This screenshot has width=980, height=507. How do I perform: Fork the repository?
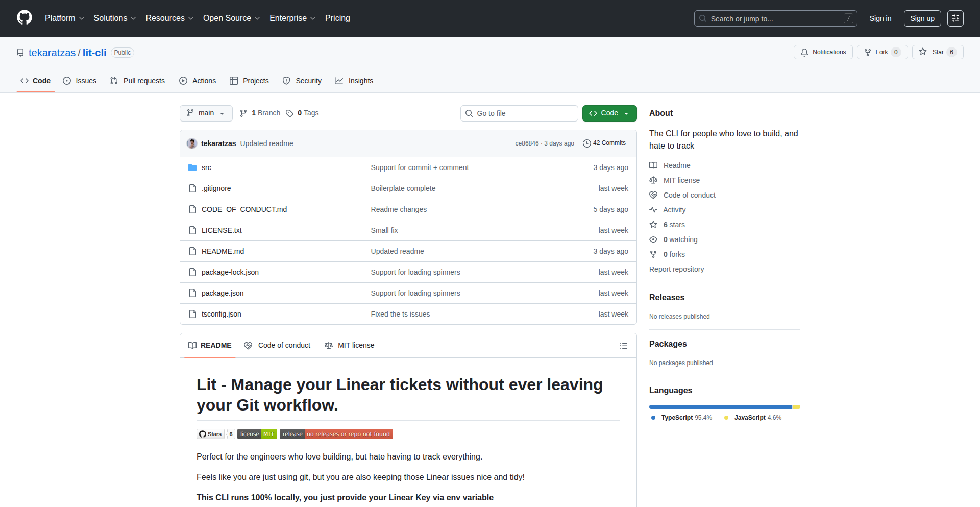881,52
